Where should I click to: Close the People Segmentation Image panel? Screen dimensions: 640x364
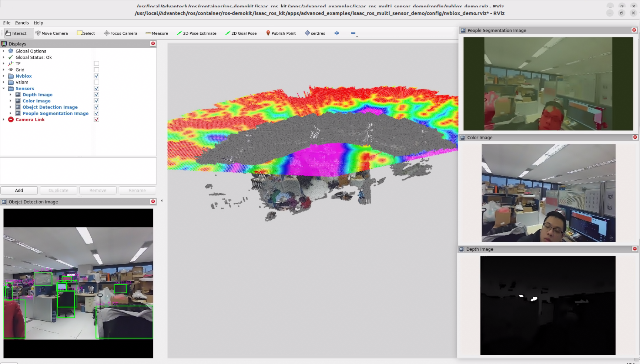point(634,30)
